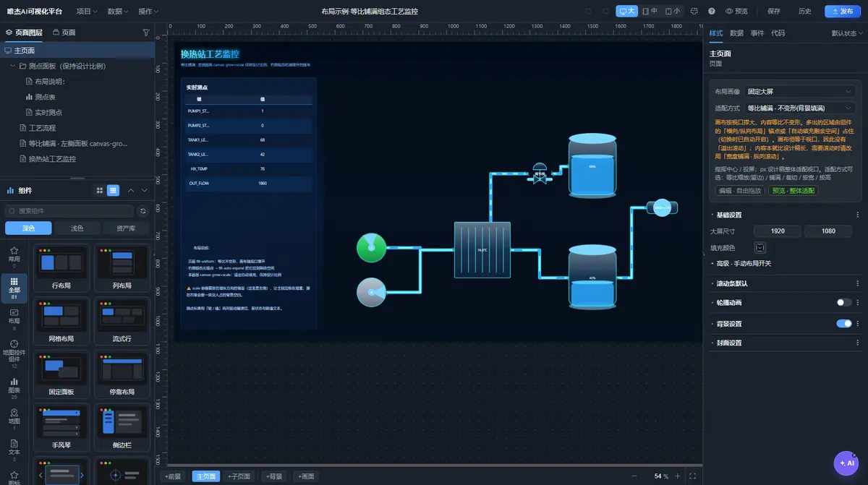This screenshot has width=868, height=485.
Task: Open the 布局画像 dropdown showing 固定大屏
Action: pyautogui.click(x=800, y=92)
